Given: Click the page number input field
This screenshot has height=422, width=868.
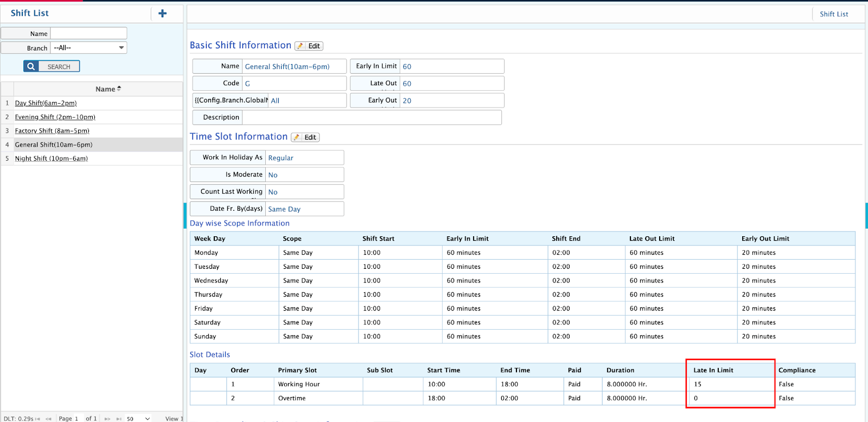Looking at the screenshot, I should (x=77, y=419).
